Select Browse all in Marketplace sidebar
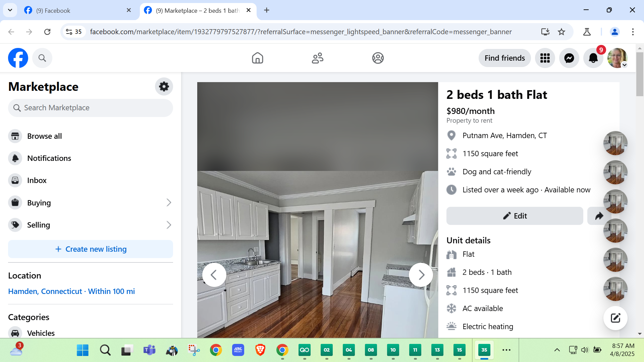 [45, 136]
